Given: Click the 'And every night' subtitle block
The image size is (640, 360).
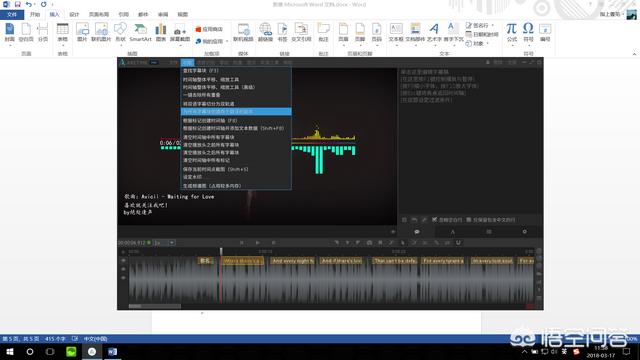Looking at the screenshot, I should pos(293,260).
